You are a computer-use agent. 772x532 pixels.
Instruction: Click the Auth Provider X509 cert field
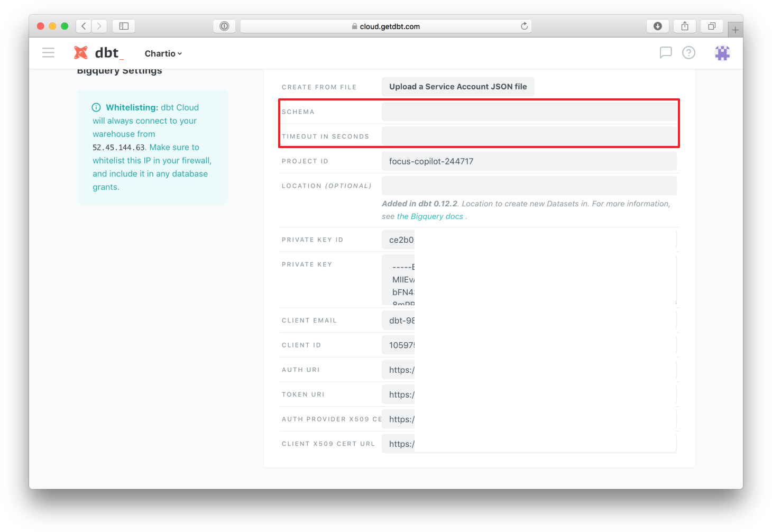coord(529,419)
